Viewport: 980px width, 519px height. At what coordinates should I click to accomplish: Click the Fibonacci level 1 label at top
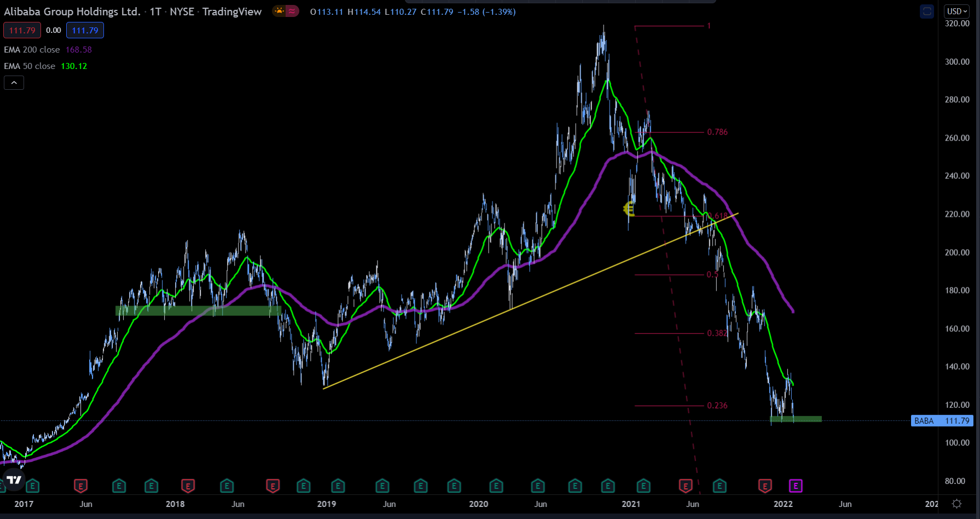tap(709, 26)
